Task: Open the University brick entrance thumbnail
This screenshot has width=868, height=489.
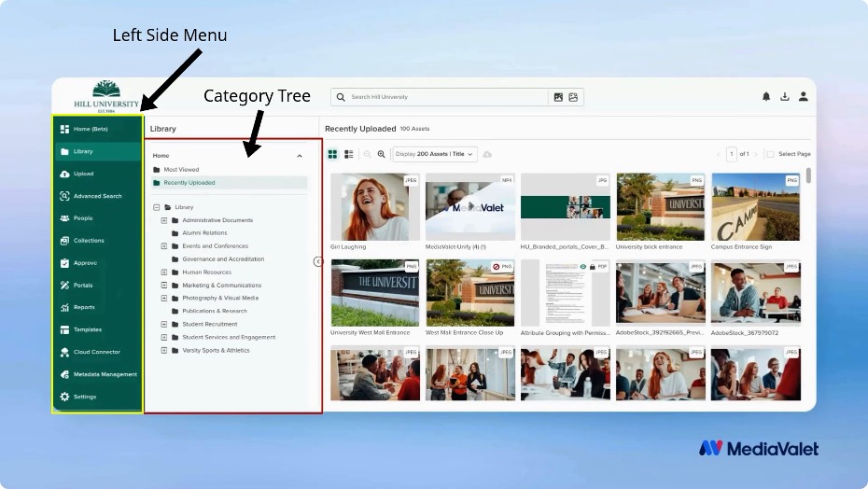Action: [x=661, y=206]
